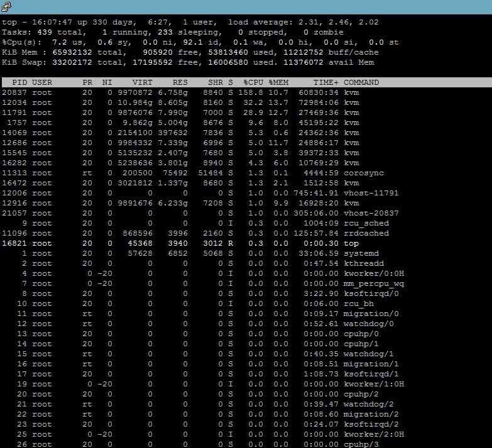Click the migration/1 command name

coord(371,364)
